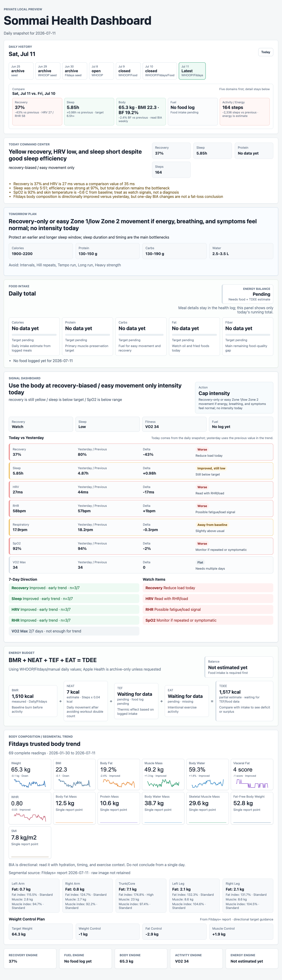Click the Activity Engine VO2 34 footer card
The height and width of the screenshot is (980, 282).
pos(196,958)
